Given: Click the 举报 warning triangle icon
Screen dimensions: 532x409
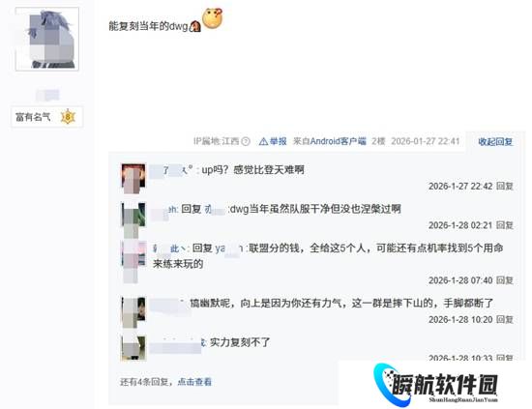Looking at the screenshot, I should click(x=263, y=141).
